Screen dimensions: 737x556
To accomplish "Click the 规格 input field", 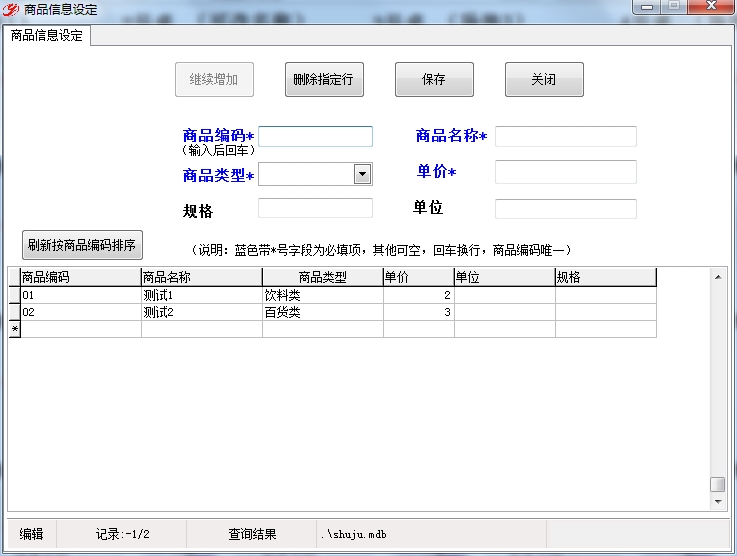I will [316, 208].
